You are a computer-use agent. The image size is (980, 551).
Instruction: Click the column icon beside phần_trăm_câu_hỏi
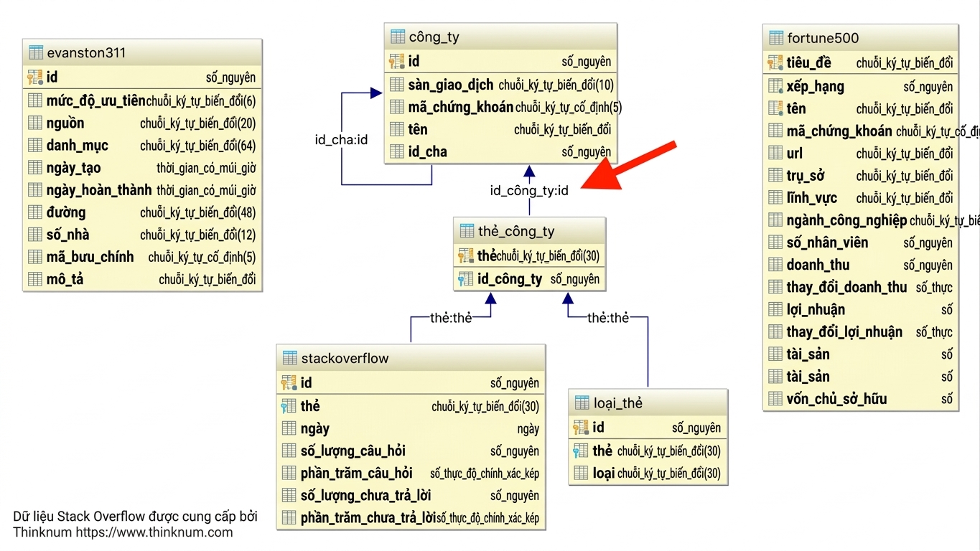(x=289, y=473)
